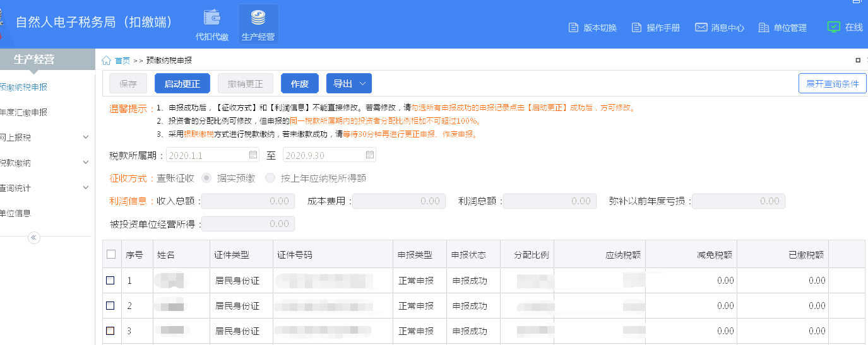This screenshot has height=345, width=868.
Task: Click the 启动更正 button
Action: [182, 84]
